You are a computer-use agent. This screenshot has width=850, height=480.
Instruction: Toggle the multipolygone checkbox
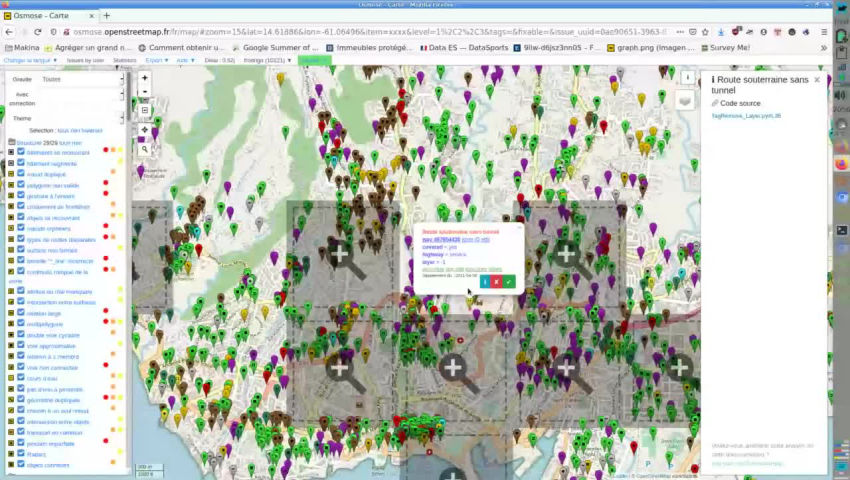point(21,324)
